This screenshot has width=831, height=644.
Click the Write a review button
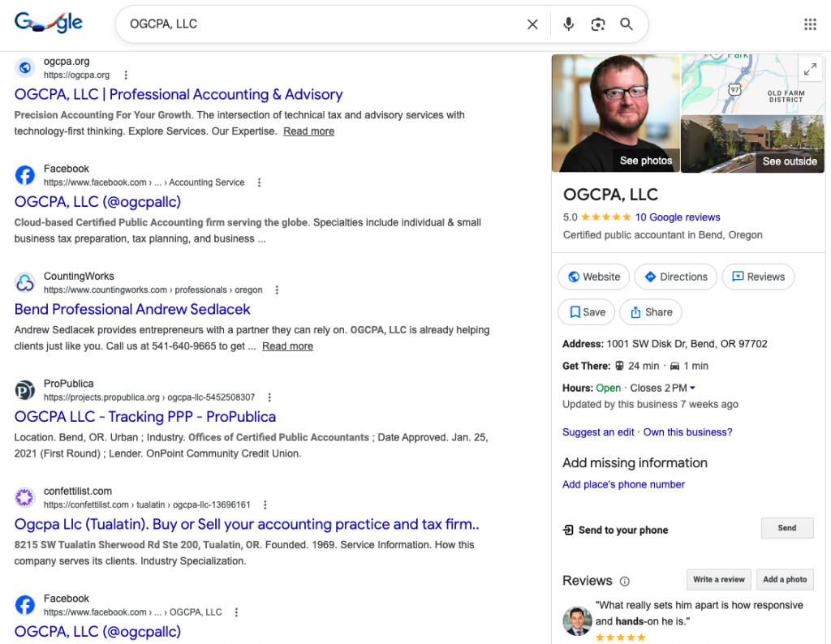[718, 579]
